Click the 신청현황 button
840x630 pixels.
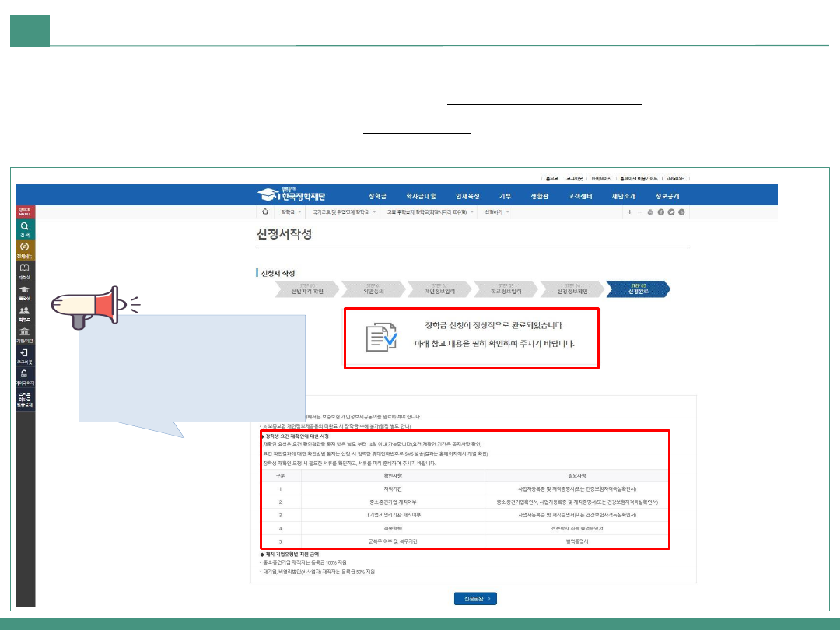click(475, 598)
